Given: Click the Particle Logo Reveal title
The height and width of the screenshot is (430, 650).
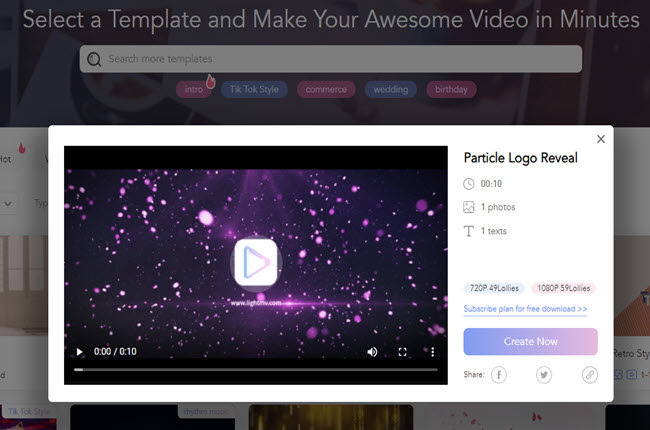Looking at the screenshot, I should (520, 158).
